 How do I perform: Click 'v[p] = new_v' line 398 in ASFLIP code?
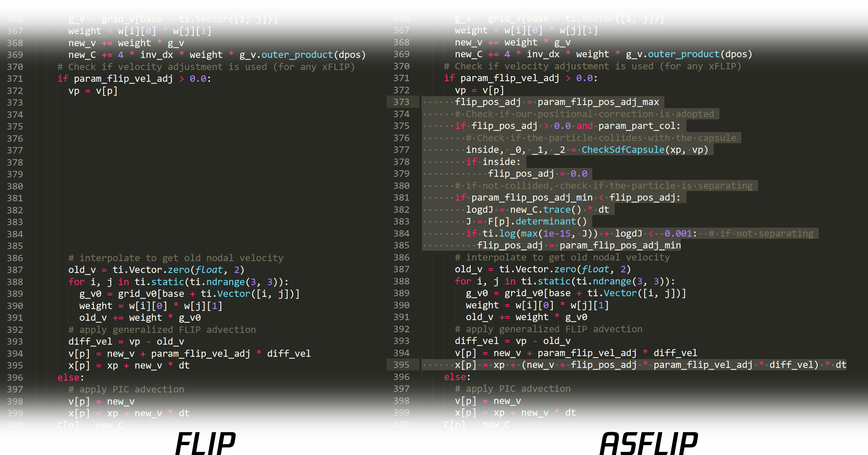tap(488, 401)
